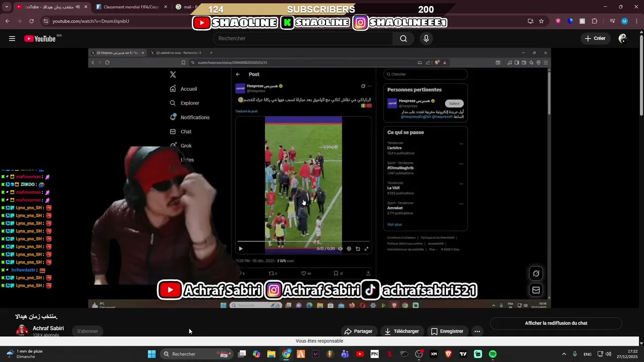Expand the Créer menu
644x362 pixels.
click(x=595, y=39)
